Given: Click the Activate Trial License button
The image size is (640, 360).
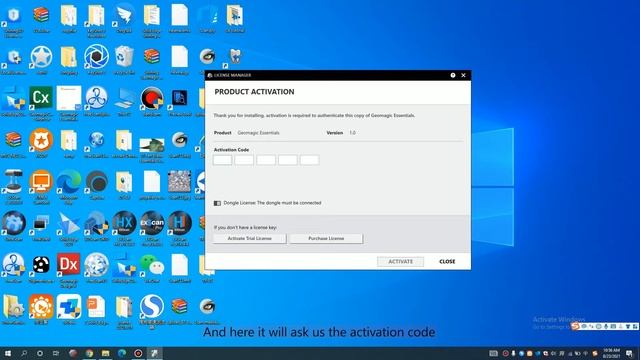Looking at the screenshot, I should tap(249, 238).
